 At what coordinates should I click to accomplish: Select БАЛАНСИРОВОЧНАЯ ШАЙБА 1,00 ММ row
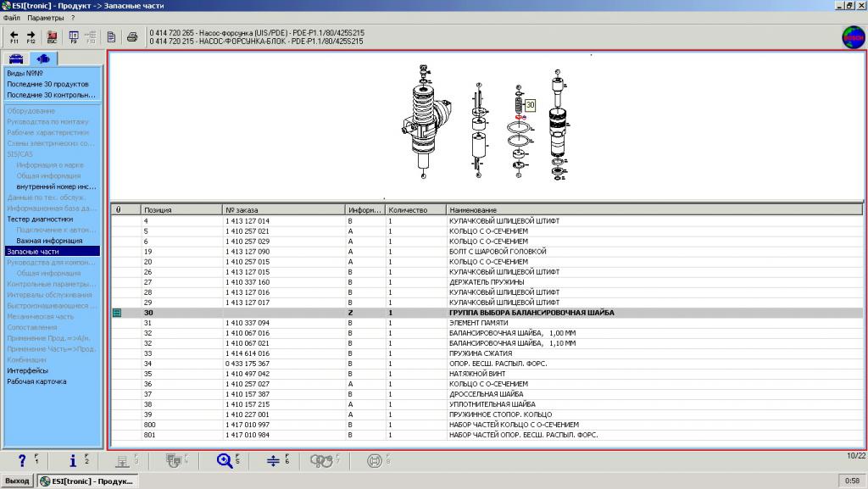487,334
